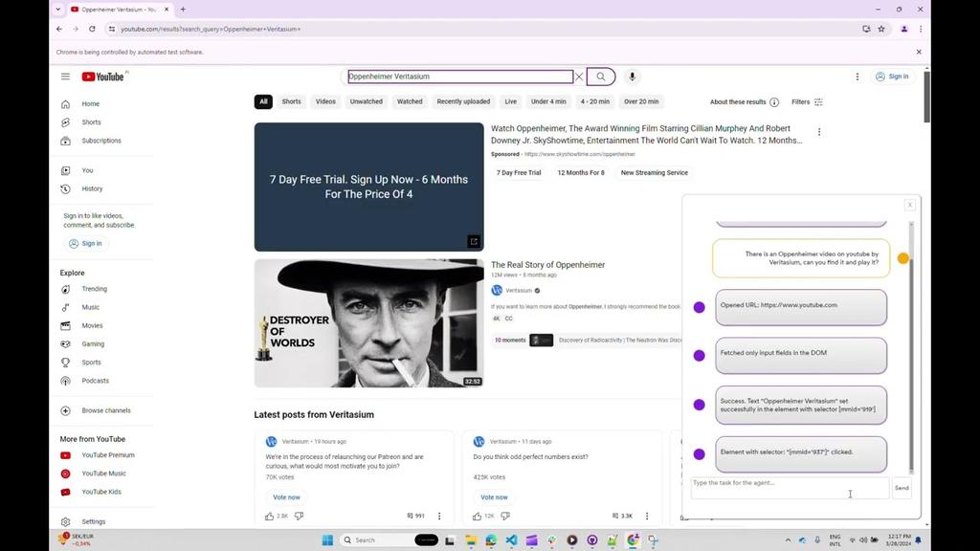Click the YouTube page vertical scrollbar

(926, 98)
